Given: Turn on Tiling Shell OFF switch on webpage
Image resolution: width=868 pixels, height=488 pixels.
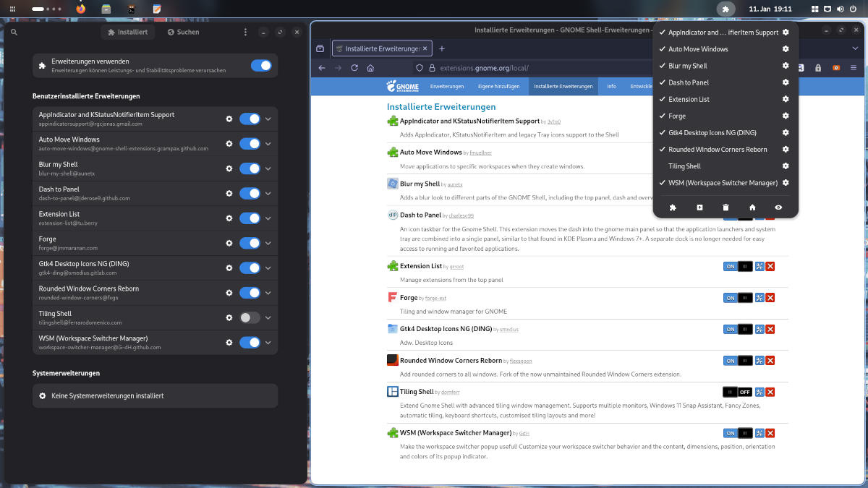Looking at the screenshot, I should pos(738,392).
